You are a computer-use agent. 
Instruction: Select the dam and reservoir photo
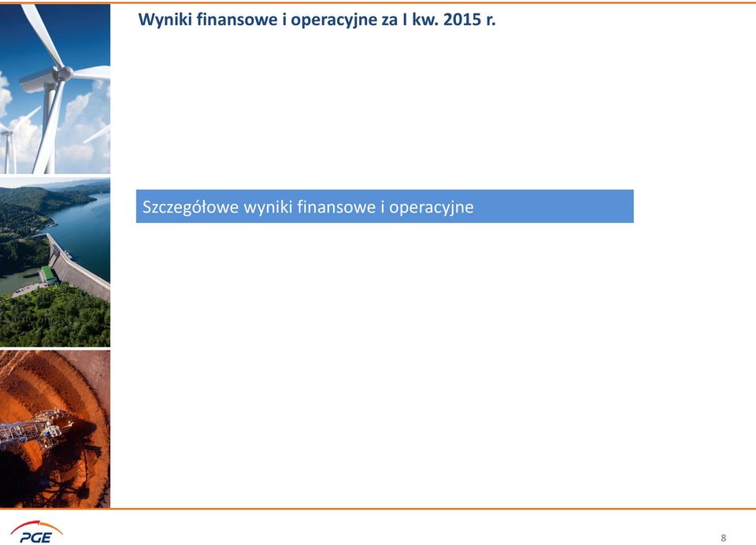pos(55,262)
